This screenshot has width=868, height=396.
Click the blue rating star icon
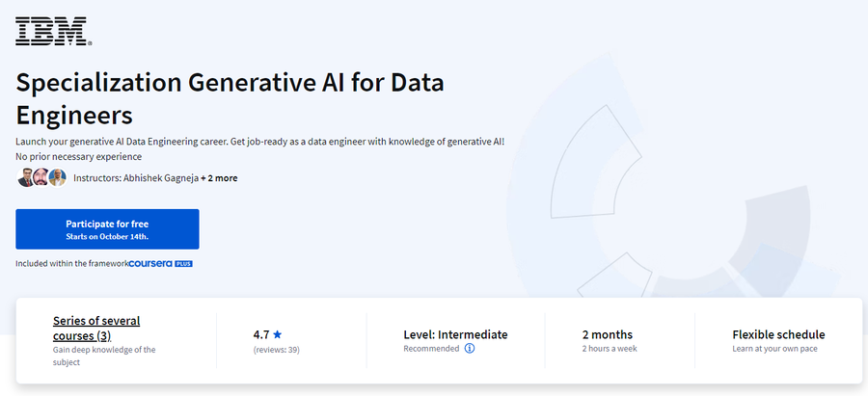point(278,334)
